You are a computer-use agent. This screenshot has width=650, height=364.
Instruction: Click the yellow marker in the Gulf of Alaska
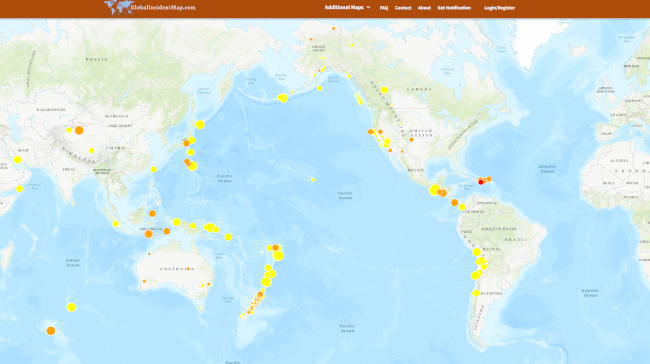(320, 88)
